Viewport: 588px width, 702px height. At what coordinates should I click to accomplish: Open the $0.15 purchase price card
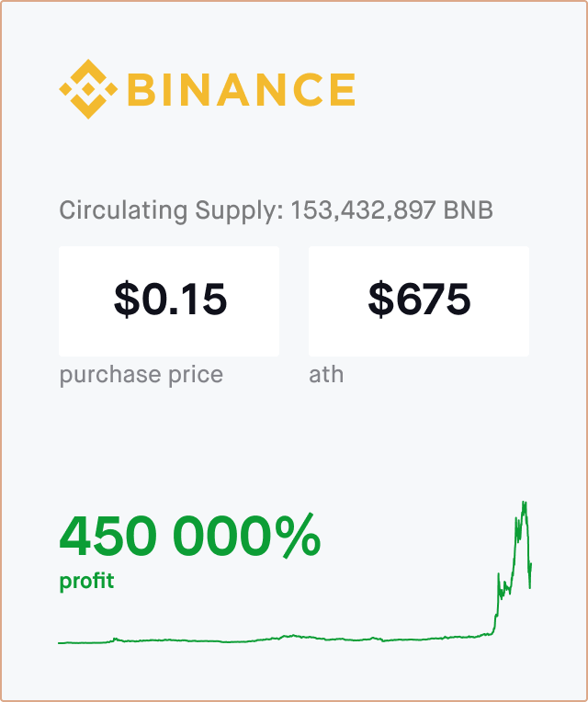pos(169,301)
